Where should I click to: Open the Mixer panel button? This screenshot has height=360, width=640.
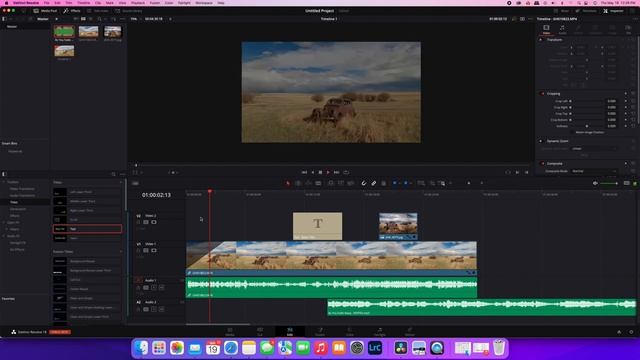(x=562, y=11)
